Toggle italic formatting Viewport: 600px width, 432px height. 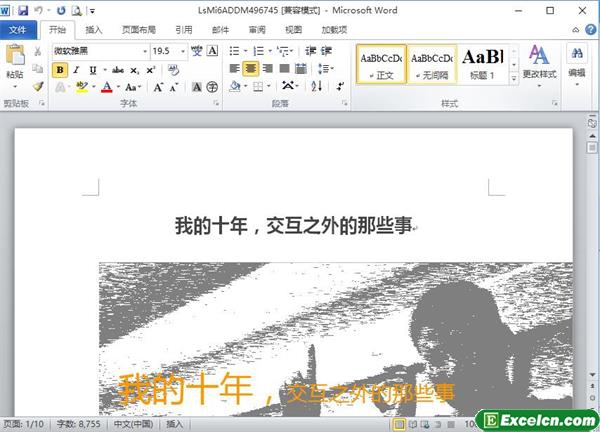76,70
